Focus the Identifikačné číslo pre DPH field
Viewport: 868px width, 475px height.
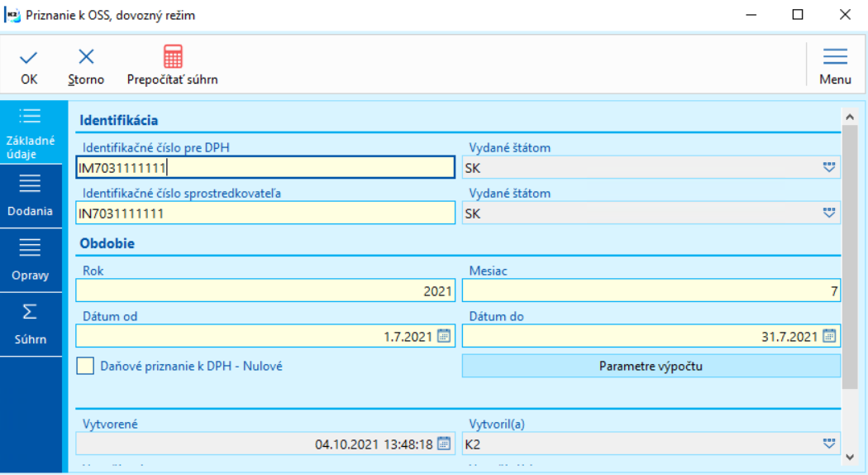(265, 167)
